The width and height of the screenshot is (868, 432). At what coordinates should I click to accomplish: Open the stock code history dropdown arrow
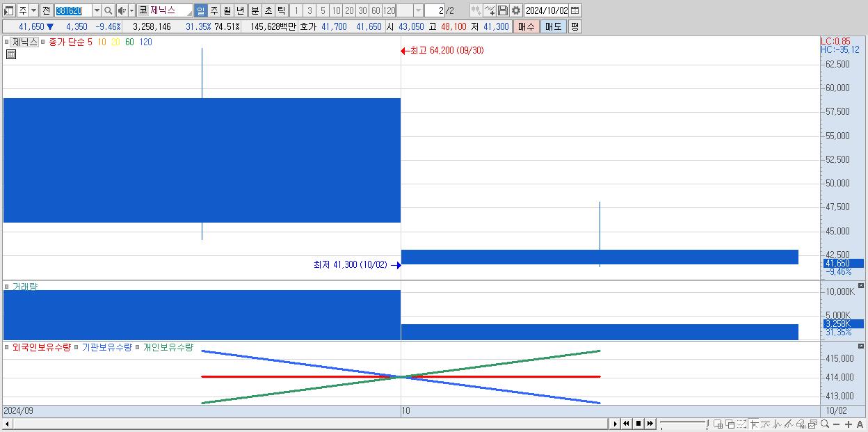click(x=97, y=10)
